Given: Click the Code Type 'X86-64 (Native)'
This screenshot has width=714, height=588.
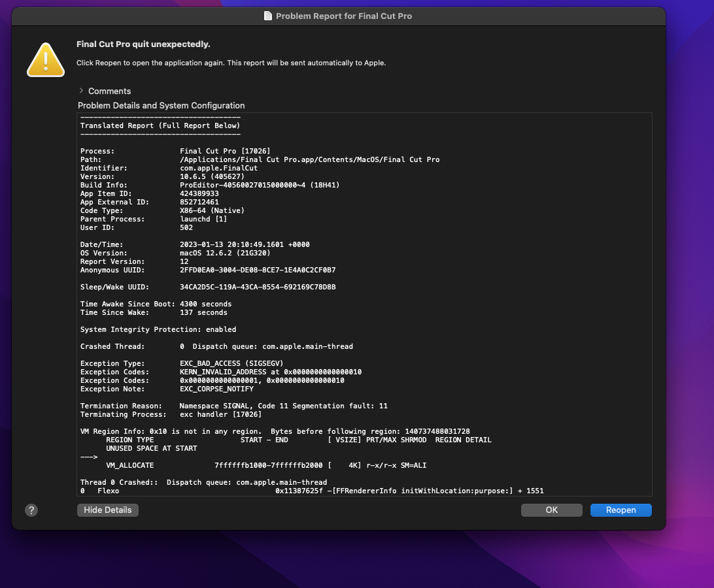Looking at the screenshot, I should pos(212,211).
